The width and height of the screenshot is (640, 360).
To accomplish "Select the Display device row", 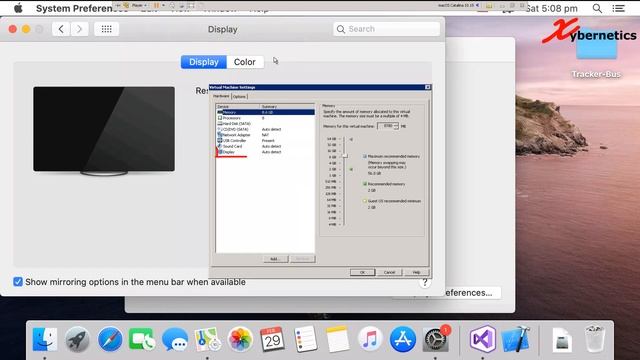I will (265, 152).
